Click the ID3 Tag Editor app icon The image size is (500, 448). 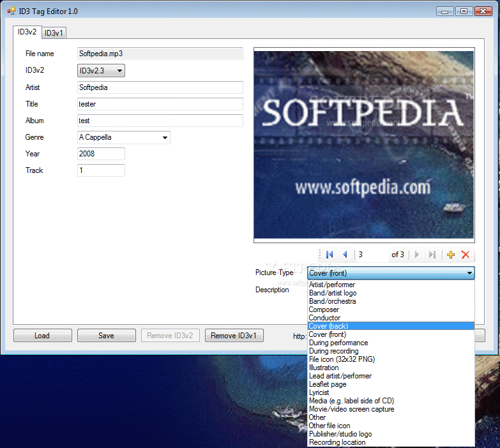click(x=11, y=11)
